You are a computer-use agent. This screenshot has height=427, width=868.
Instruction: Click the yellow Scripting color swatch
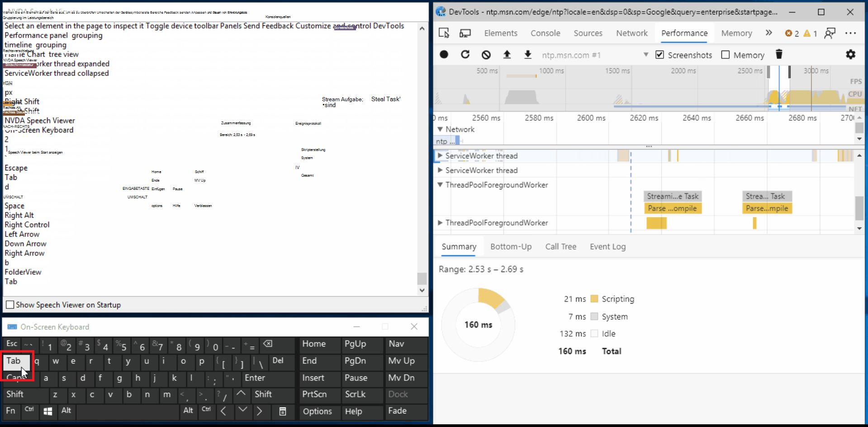click(x=595, y=299)
